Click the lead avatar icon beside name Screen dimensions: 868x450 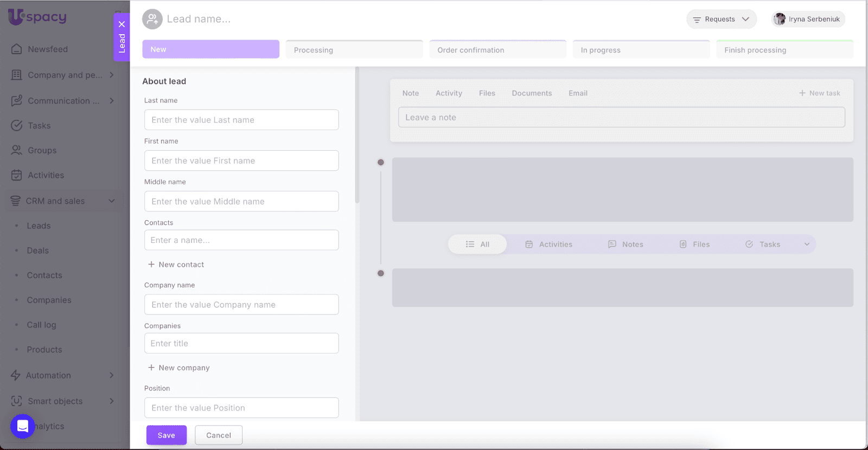click(x=152, y=19)
